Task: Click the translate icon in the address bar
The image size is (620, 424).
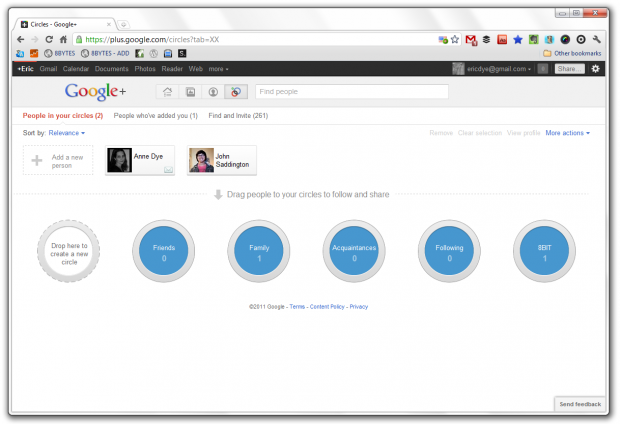Action: 443,40
